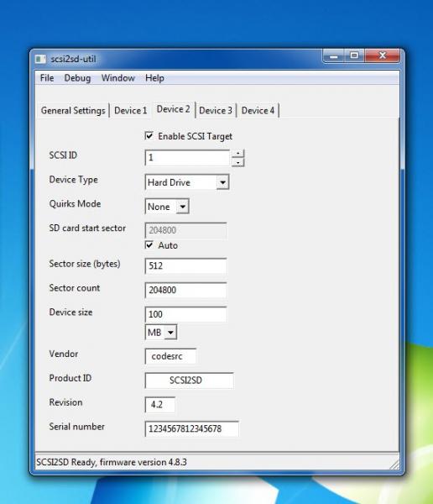
Task: Click the Serial number label
Action: pyautogui.click(x=76, y=427)
